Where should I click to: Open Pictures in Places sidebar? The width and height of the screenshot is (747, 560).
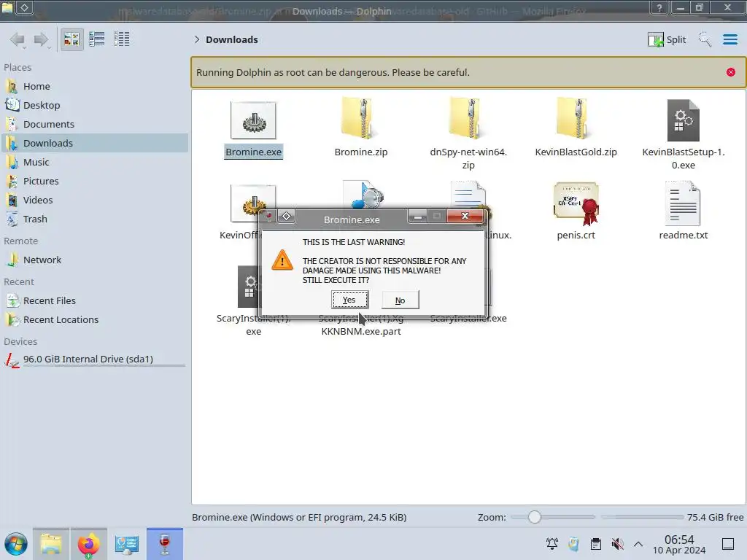pos(94,182)
